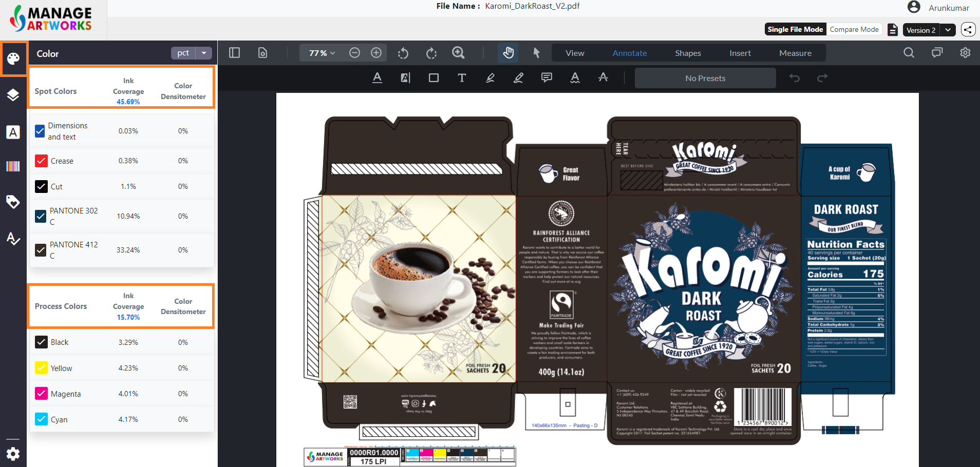Open the comments panel icon

click(937, 53)
